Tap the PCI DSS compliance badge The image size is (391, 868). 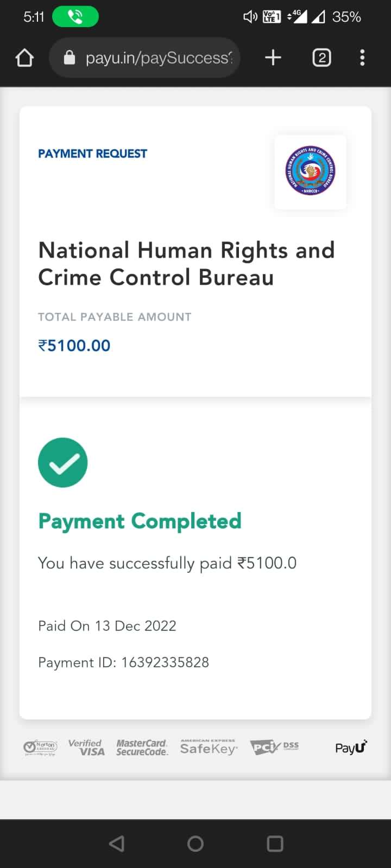(x=274, y=748)
